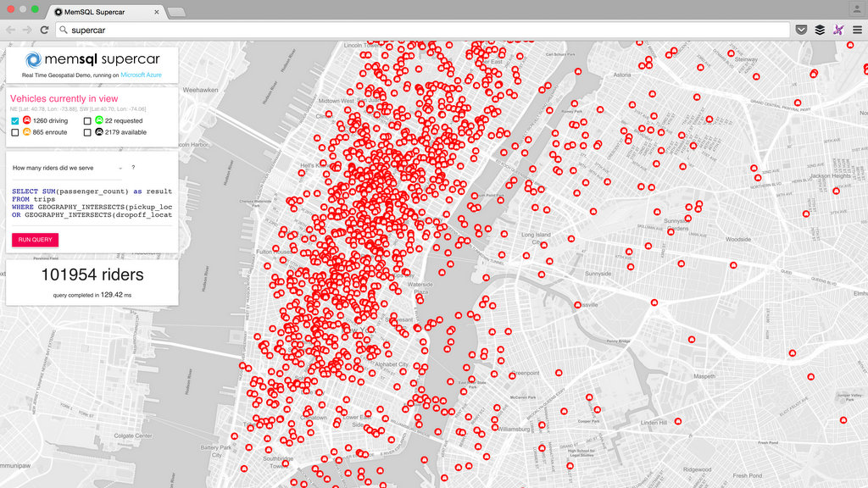Click the question mark help icon
This screenshot has width=868, height=488.
tap(133, 167)
